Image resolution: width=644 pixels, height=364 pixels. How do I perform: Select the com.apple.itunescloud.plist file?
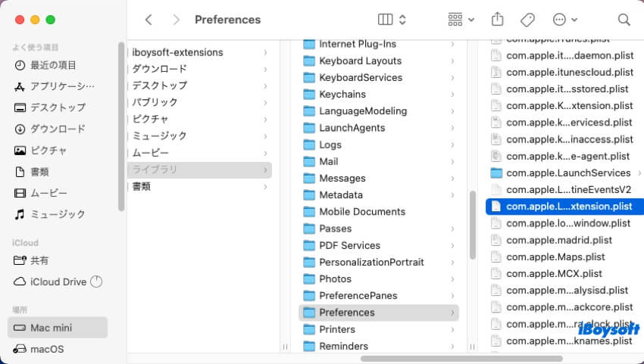[564, 72]
